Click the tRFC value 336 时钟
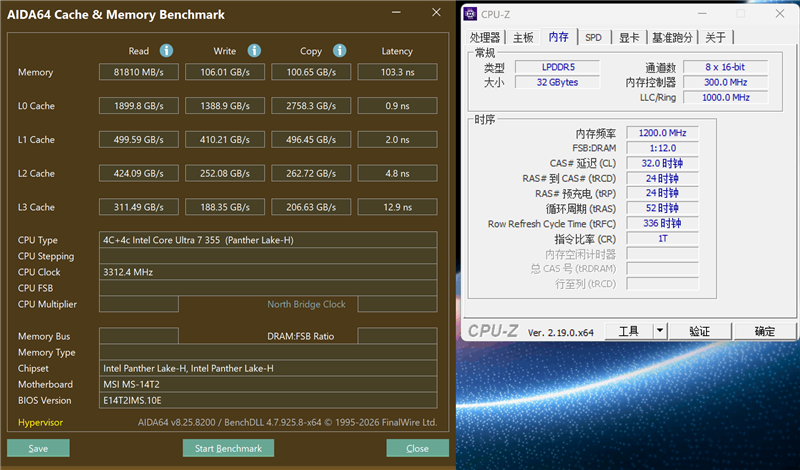The image size is (800, 470). (662, 224)
